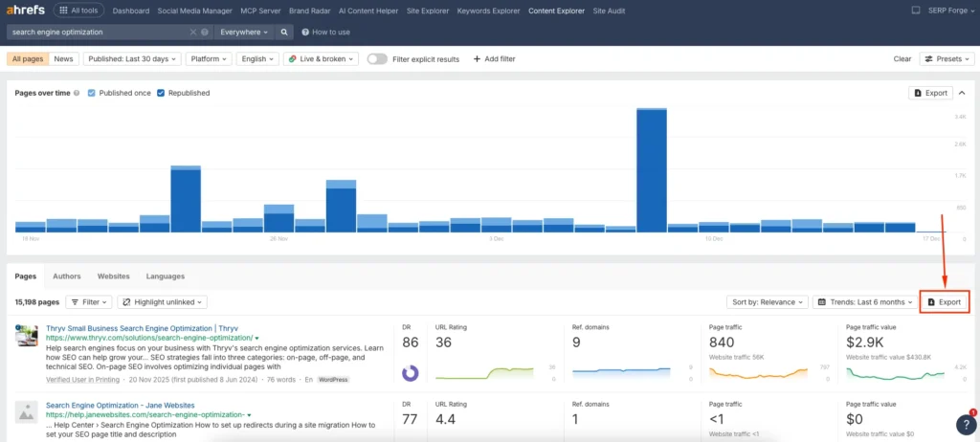This screenshot has height=442, width=980.
Task: Open the Everywhere search scope dropdown
Action: click(243, 32)
